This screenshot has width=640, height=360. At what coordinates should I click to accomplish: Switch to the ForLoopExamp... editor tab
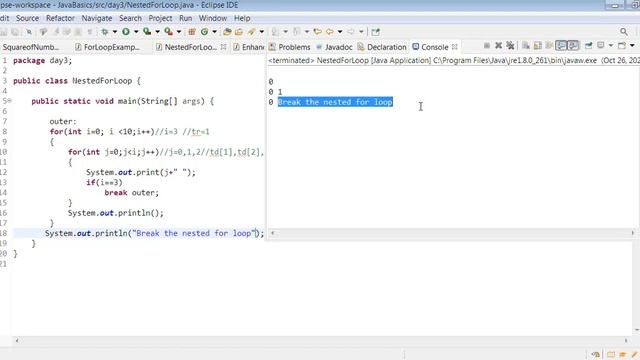tap(108, 47)
